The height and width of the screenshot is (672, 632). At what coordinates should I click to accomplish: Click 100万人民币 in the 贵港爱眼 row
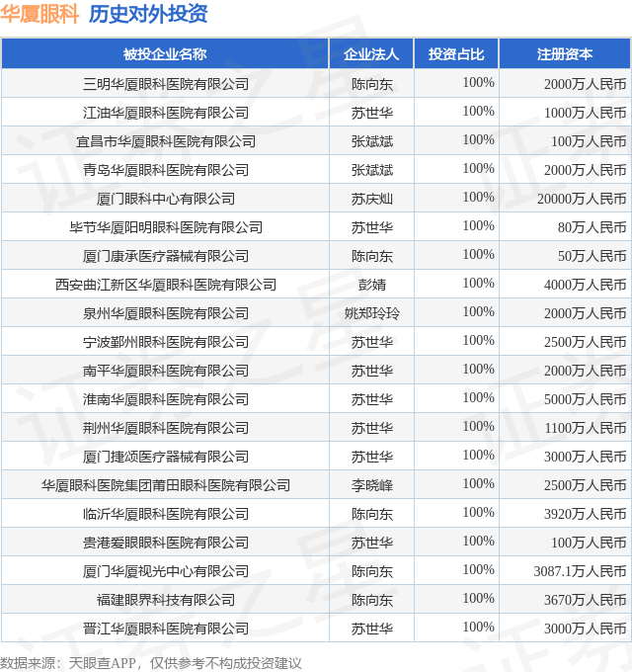coord(589,543)
